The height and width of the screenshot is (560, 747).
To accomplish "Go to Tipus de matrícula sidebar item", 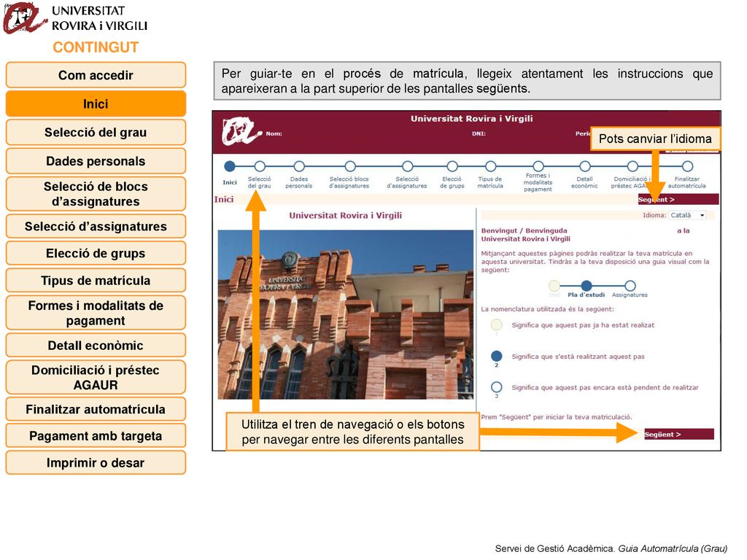I will [x=96, y=280].
